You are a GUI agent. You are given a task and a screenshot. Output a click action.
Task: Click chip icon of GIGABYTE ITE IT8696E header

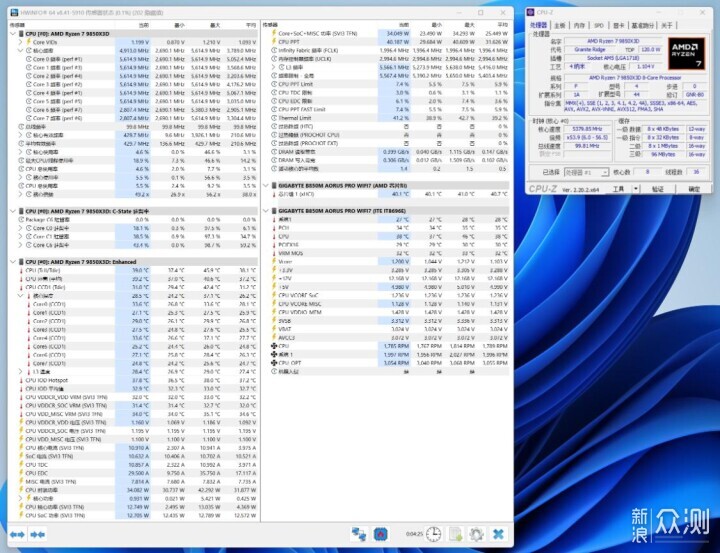(x=274, y=211)
